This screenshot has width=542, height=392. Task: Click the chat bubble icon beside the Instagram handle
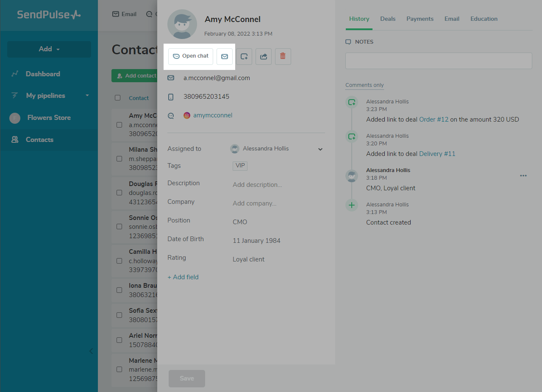(171, 115)
